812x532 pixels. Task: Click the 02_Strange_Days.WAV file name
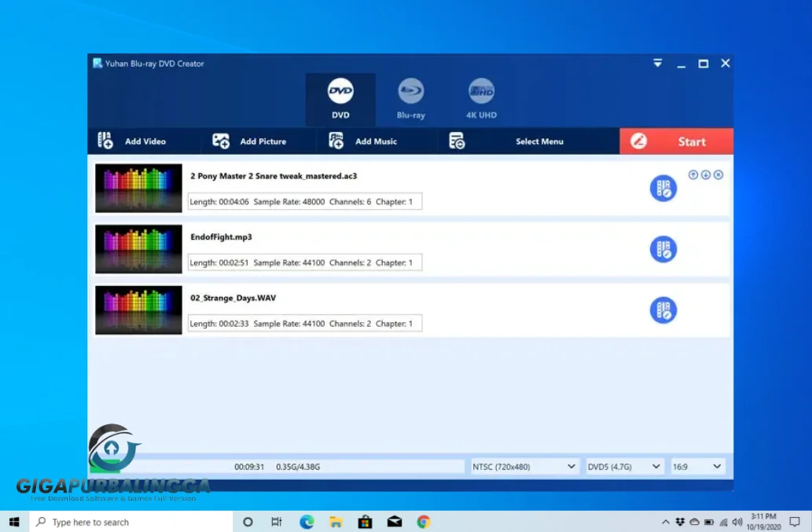point(233,298)
